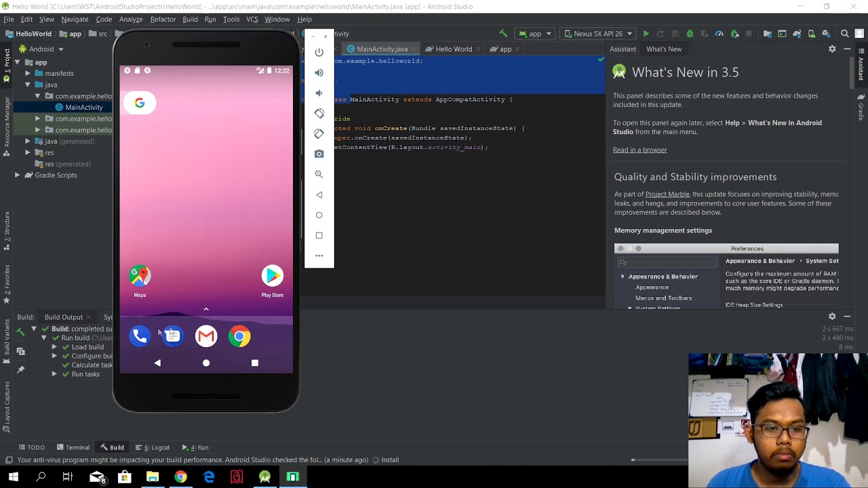Open Search Everywhere magnifier in toolbar
Screen dimensions: 868x488
click(x=844, y=33)
